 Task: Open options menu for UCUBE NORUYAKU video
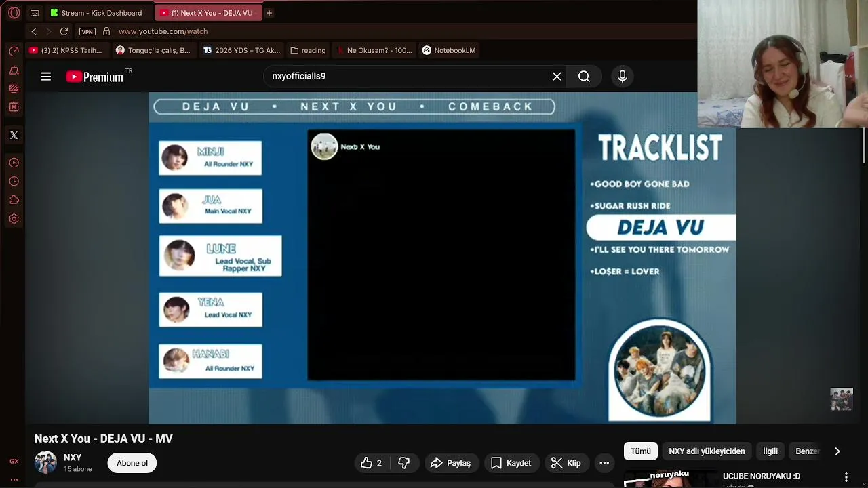coord(846,477)
